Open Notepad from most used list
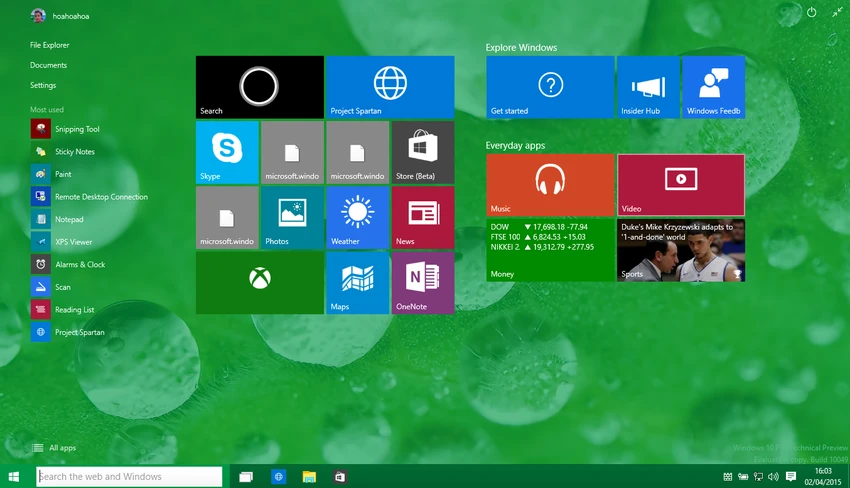This screenshot has width=850, height=488. point(57,219)
